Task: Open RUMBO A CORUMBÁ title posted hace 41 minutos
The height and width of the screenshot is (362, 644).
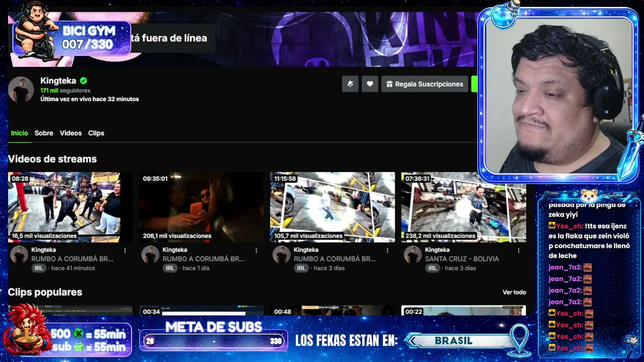Action: [x=72, y=259]
